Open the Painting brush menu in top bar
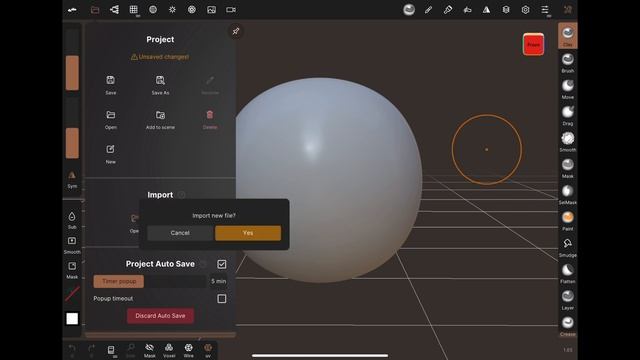The height and width of the screenshot is (360, 640). (x=448, y=10)
